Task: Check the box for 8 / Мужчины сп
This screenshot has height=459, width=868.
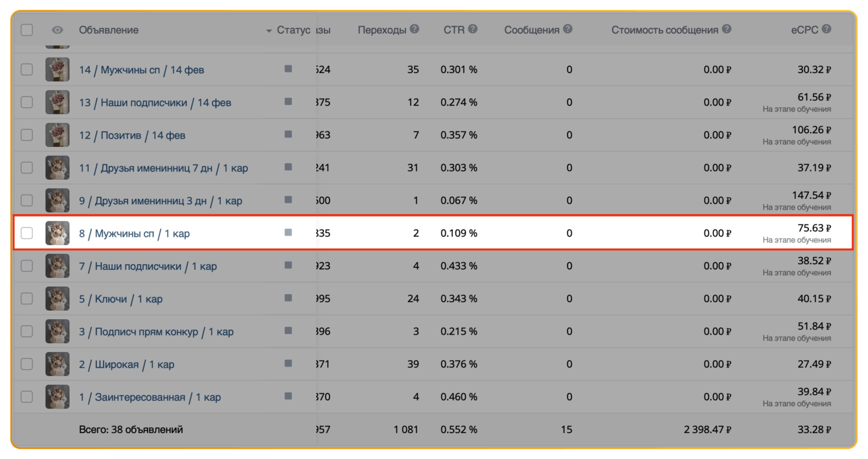Action: click(27, 233)
